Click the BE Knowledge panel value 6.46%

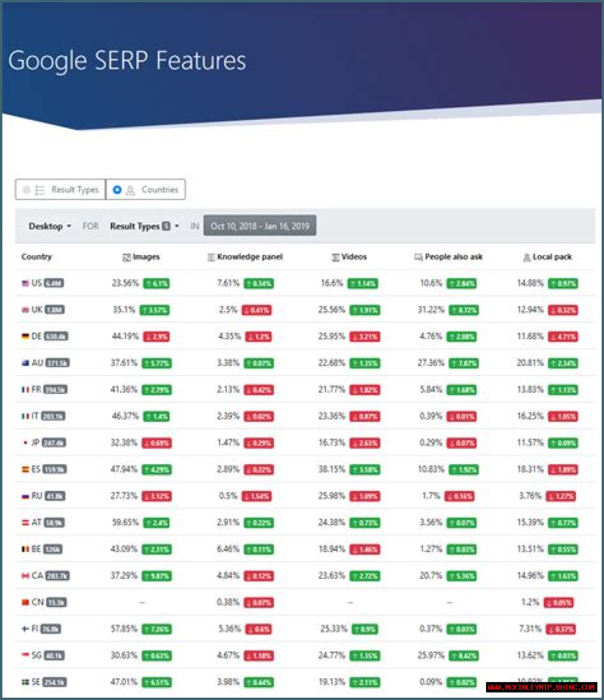(228, 549)
